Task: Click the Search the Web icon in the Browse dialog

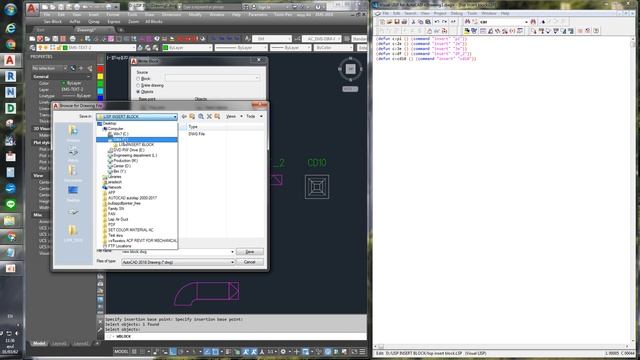Action: coord(201,116)
